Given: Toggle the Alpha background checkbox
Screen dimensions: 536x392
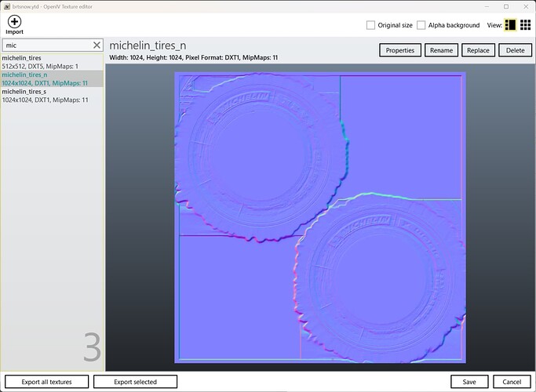Looking at the screenshot, I should [x=421, y=25].
